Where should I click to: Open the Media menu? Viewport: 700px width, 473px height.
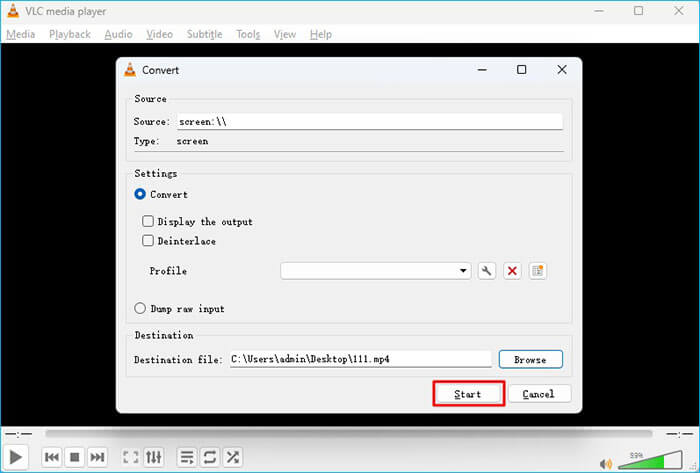(21, 34)
